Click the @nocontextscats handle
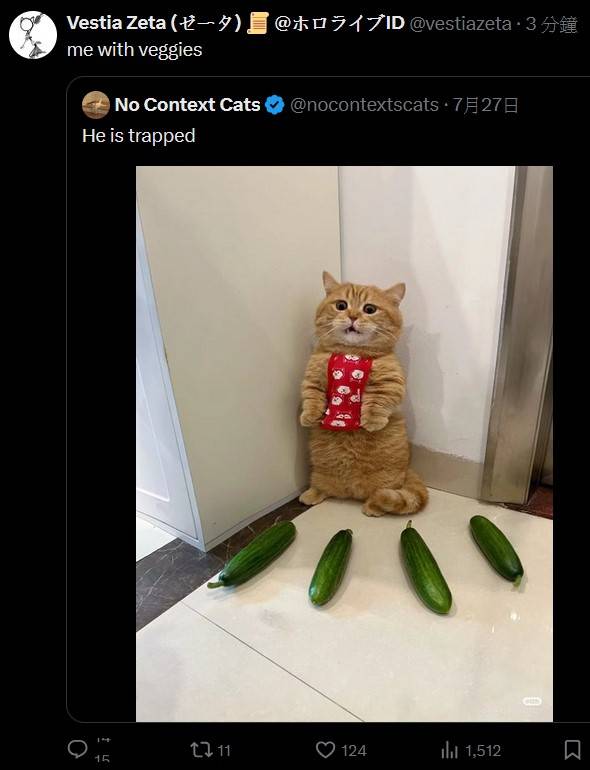The width and height of the screenshot is (590, 770). click(x=364, y=105)
